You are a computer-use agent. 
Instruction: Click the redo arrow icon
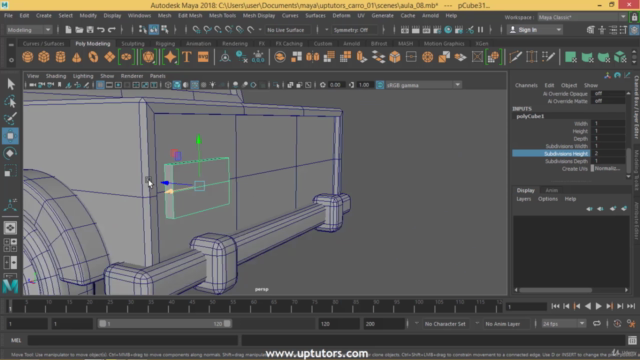(111, 30)
